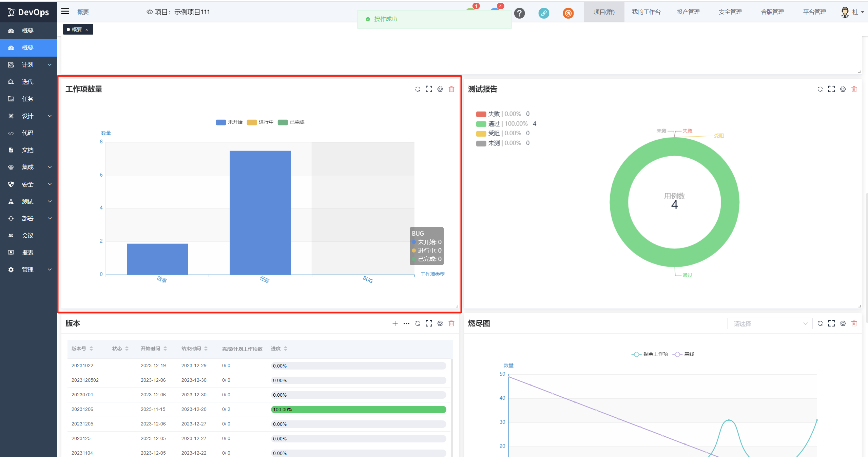The image size is (868, 457).
Task: Click the 100.00% progress bar for 20231206
Action: (x=358, y=410)
